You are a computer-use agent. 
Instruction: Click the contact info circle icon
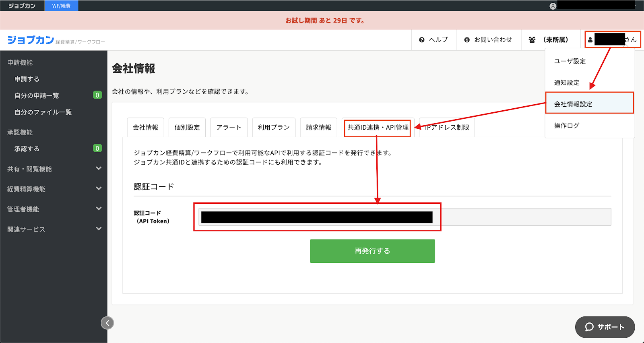pyautogui.click(x=467, y=40)
